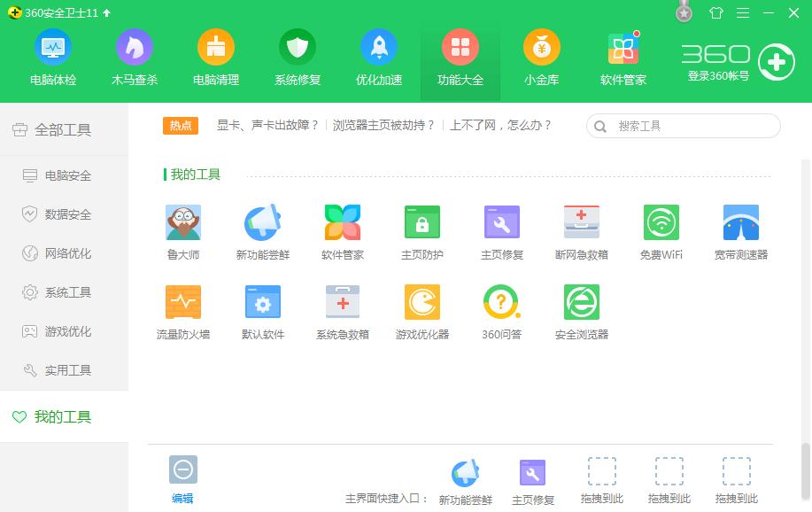Open link 上不了网，怎么办？
This screenshot has width=812, height=512.
500,126
